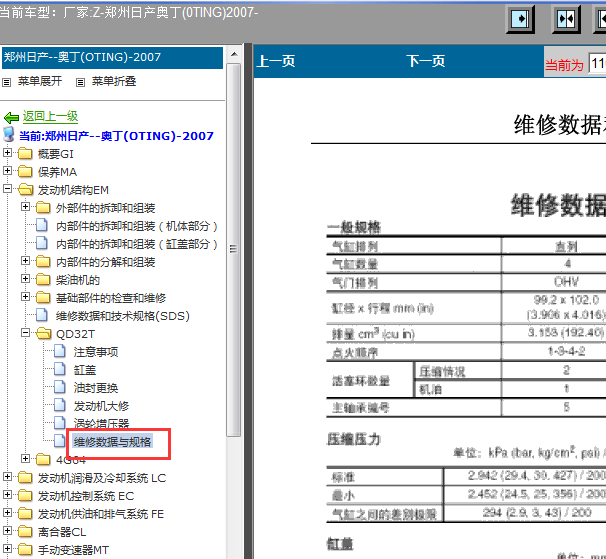The image size is (606, 559).
Task: Expand the 柴油机的 node
Action: 26,279
